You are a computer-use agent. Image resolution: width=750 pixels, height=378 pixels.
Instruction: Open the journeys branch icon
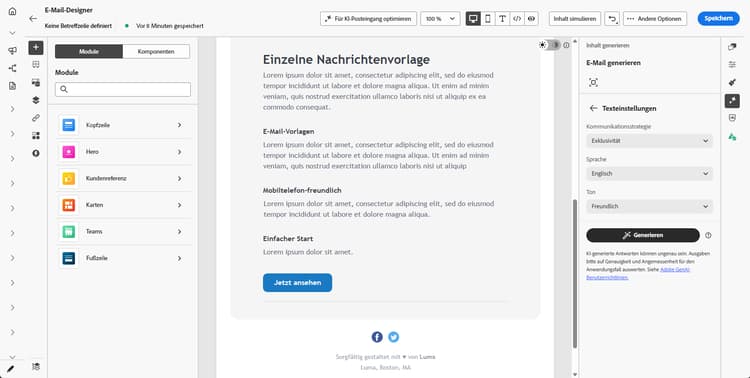tap(12, 68)
